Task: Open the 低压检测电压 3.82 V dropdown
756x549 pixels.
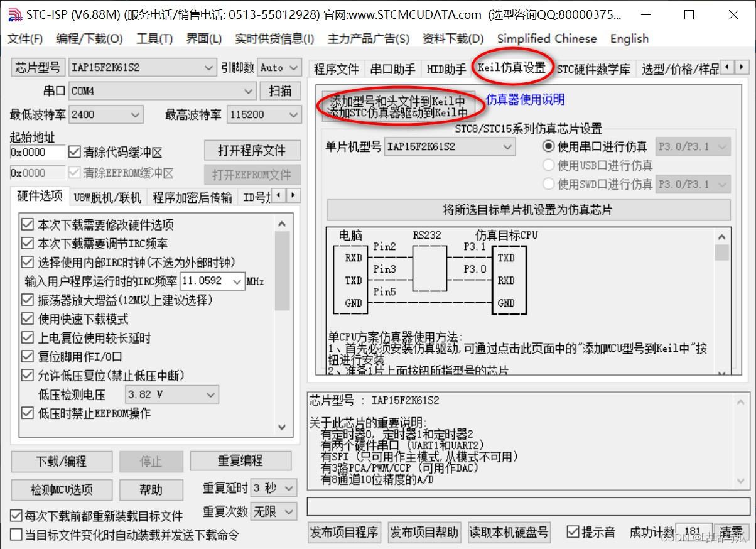Action: click(171, 395)
